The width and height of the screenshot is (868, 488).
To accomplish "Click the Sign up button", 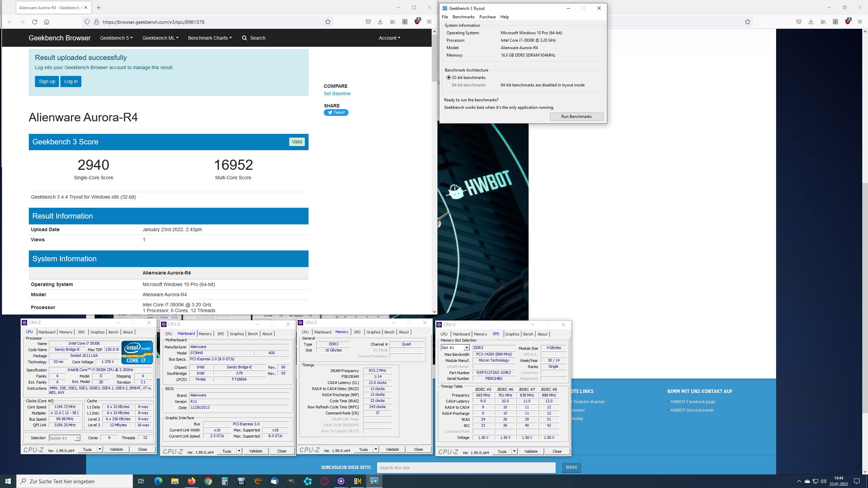I will (x=47, y=81).
